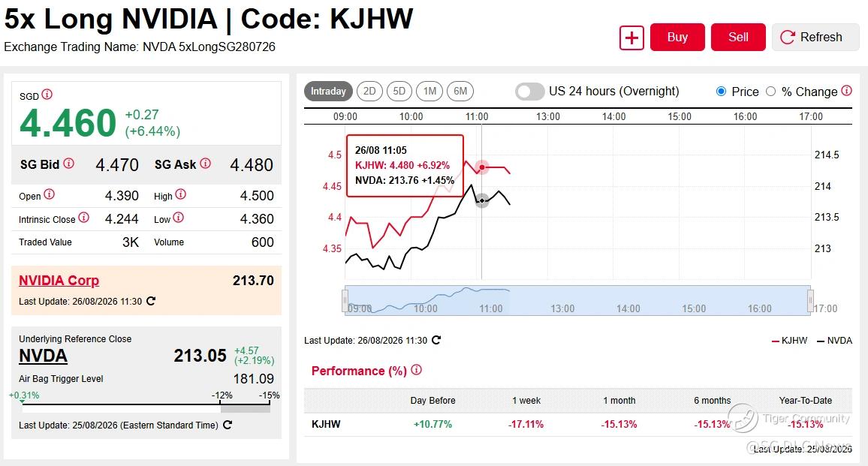Select the Price radio button
Viewport: 868px width, 466px height.
722,92
